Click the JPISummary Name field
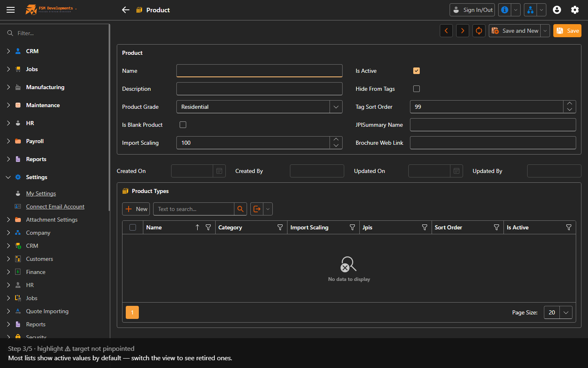The height and width of the screenshot is (368, 588). (x=493, y=125)
